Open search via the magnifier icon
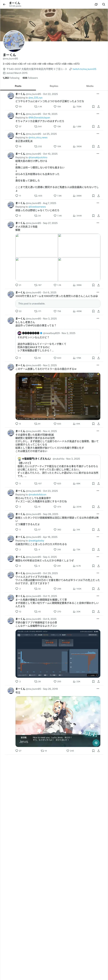108x980 pixels. click(103, 4)
